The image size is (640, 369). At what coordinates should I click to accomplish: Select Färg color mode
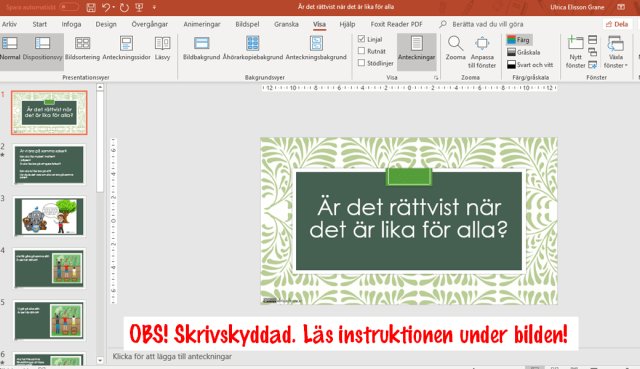519,40
